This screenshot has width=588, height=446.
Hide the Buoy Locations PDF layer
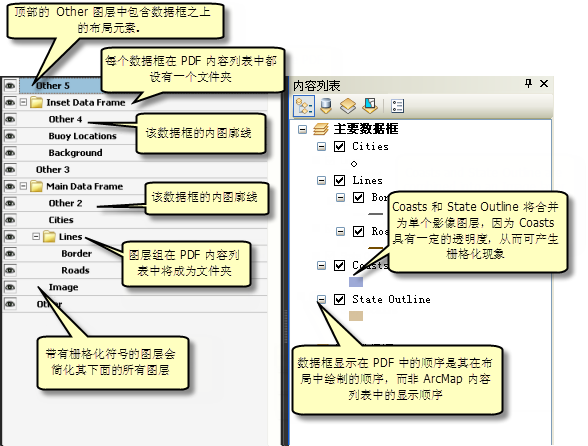click(x=10, y=136)
